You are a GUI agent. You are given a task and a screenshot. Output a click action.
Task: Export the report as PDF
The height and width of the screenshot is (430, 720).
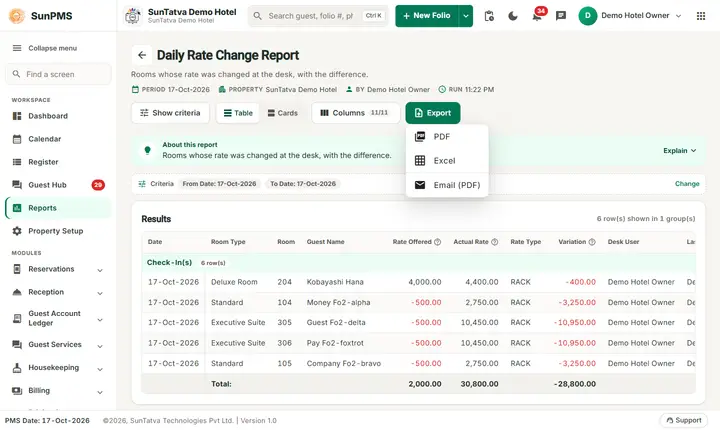447,136
